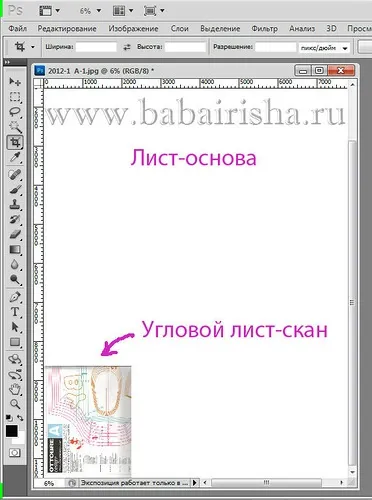Select the Crop tool in toolbox

(x=15, y=142)
